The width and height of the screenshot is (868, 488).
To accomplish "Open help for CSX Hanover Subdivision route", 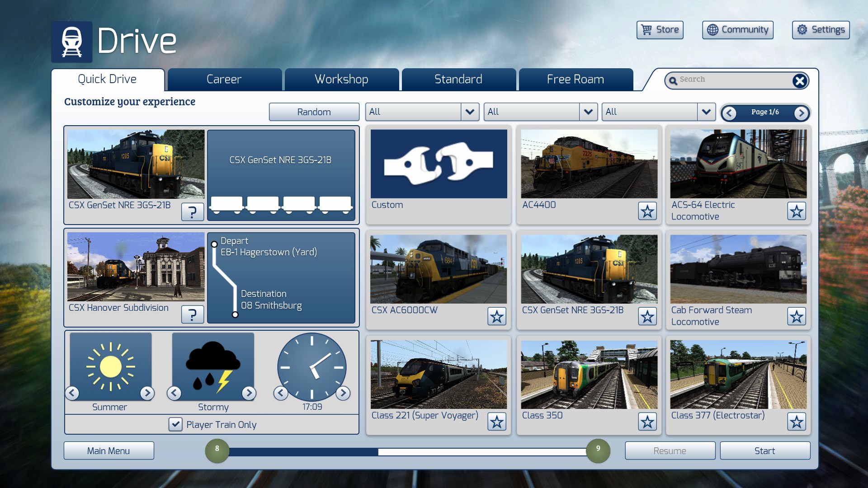I will coord(192,314).
